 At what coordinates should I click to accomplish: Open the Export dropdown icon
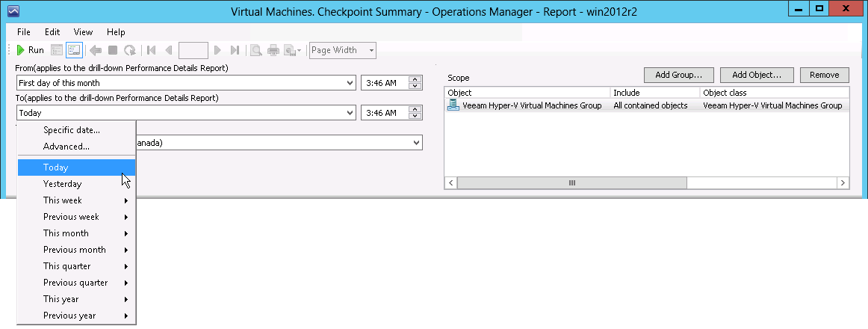[x=292, y=50]
